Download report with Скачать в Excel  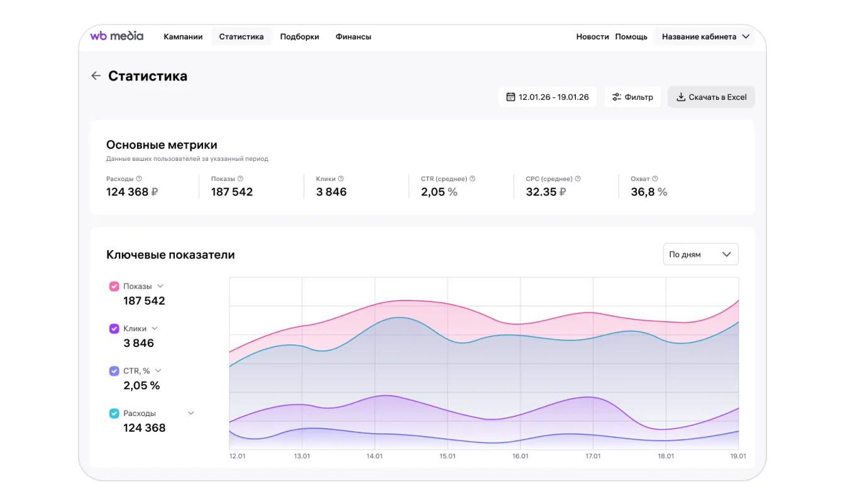[x=711, y=97]
